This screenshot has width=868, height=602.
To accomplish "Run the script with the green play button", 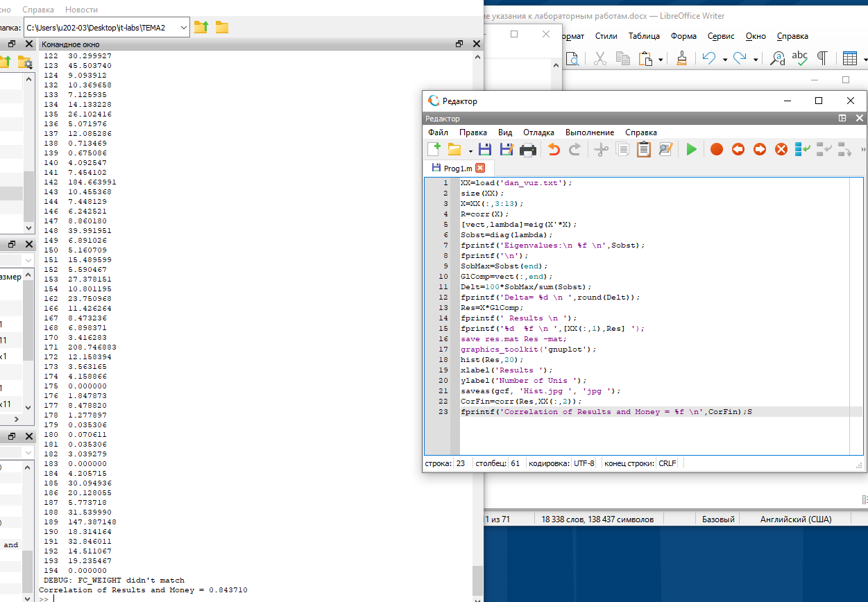I will click(x=691, y=149).
